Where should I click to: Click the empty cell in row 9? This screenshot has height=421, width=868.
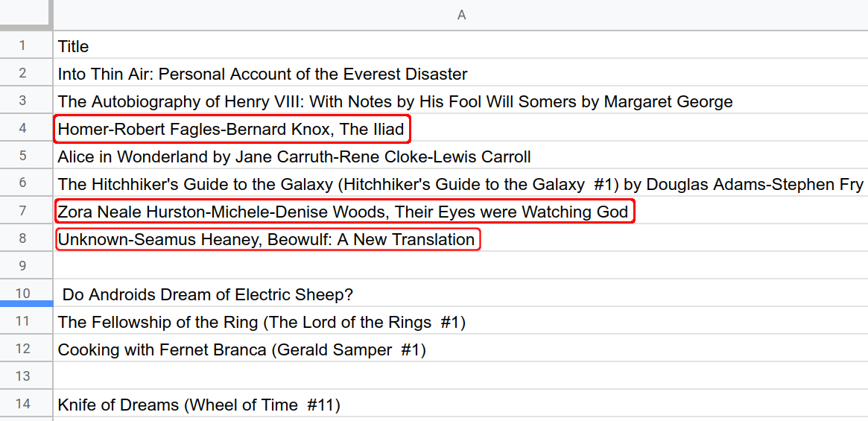tap(460, 266)
